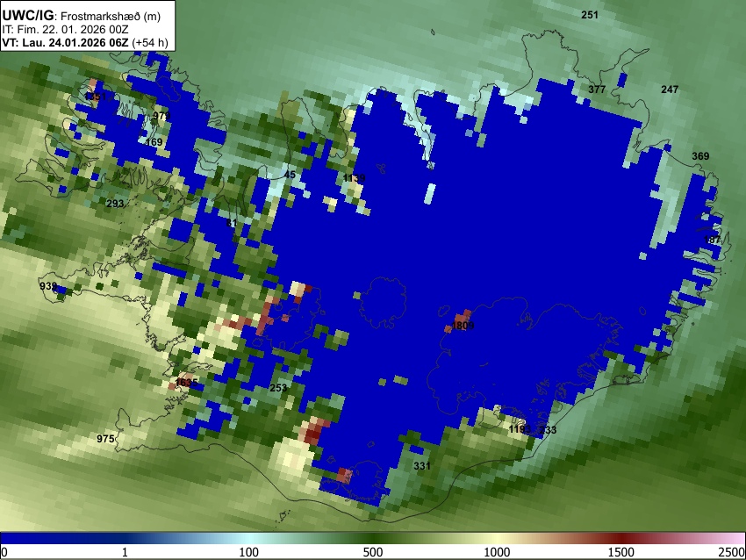Click the map value 979
Image resolution: width=746 pixels, height=560 pixels.
161,116
